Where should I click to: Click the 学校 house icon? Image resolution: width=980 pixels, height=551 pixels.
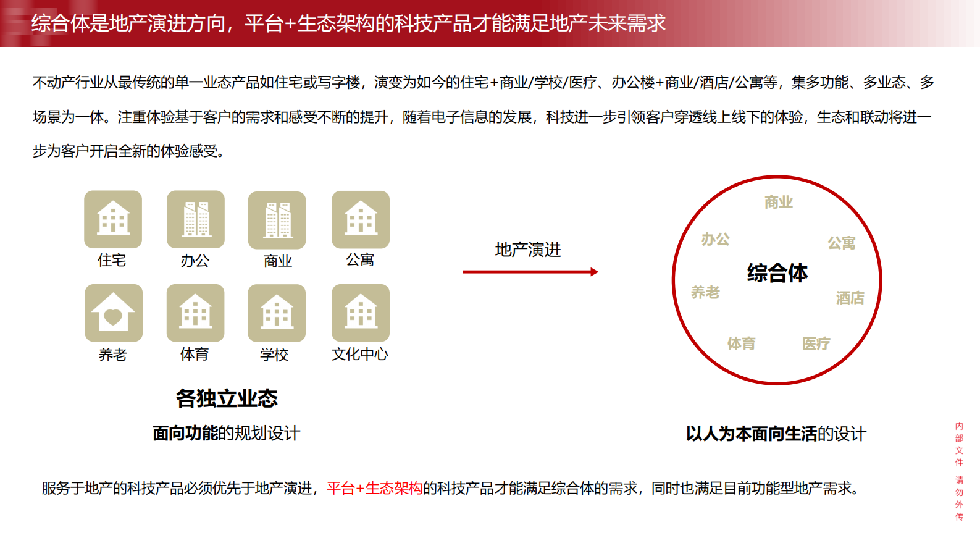(277, 313)
